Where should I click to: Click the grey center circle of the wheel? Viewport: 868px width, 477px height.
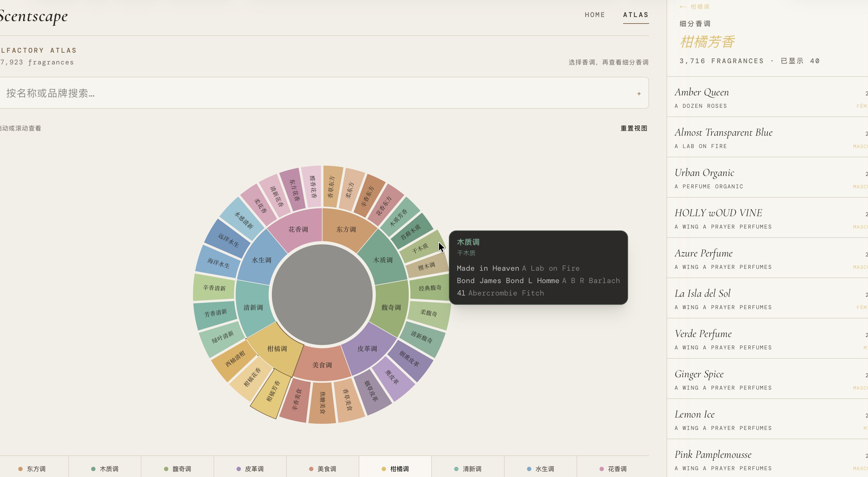point(322,295)
